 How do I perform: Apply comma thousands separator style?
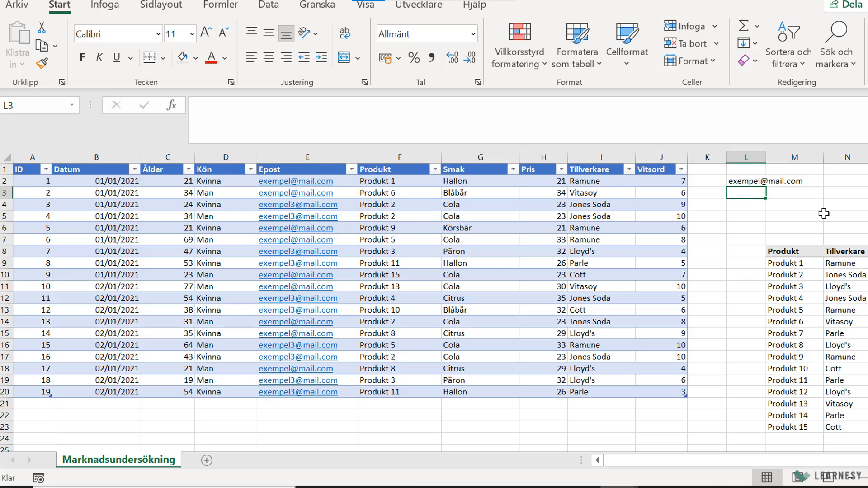point(432,58)
